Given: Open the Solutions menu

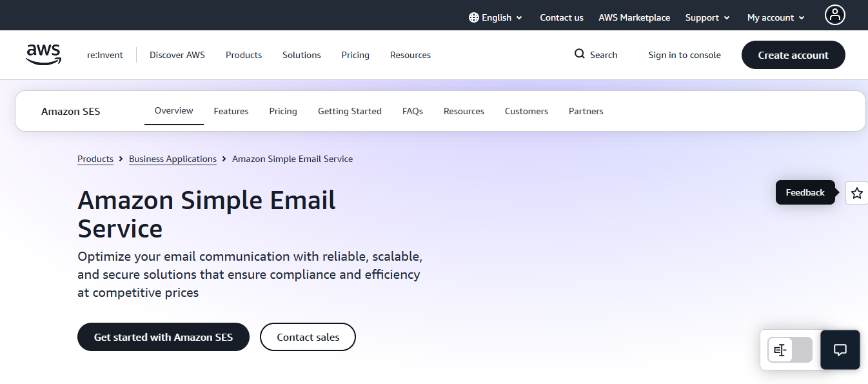Looking at the screenshot, I should tap(302, 55).
